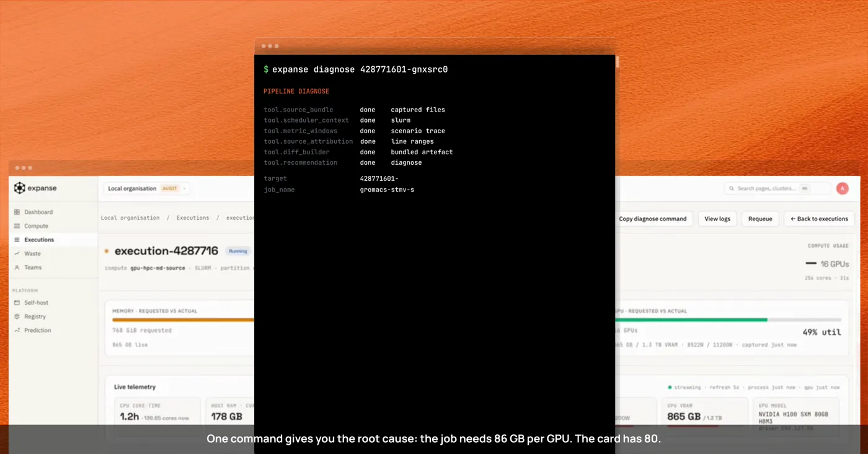This screenshot has height=454, width=868.
Task: Click the terminal window scrollbar
Action: coord(618,62)
